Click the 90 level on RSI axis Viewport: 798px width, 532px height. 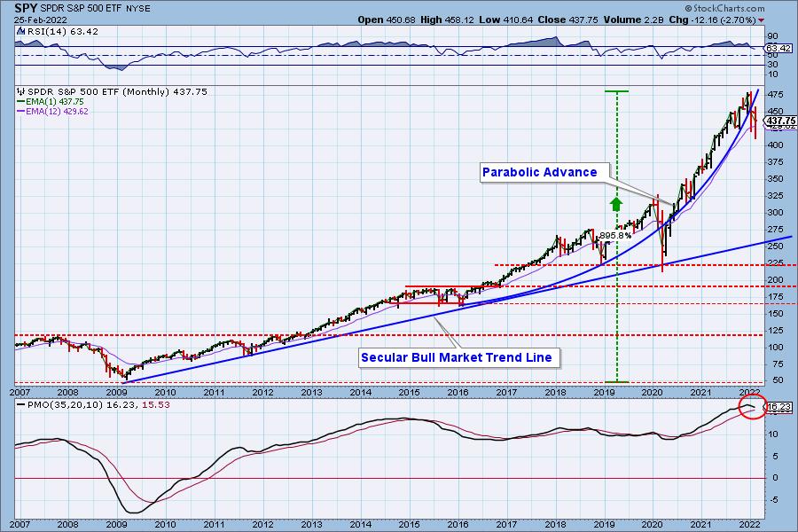pos(772,36)
